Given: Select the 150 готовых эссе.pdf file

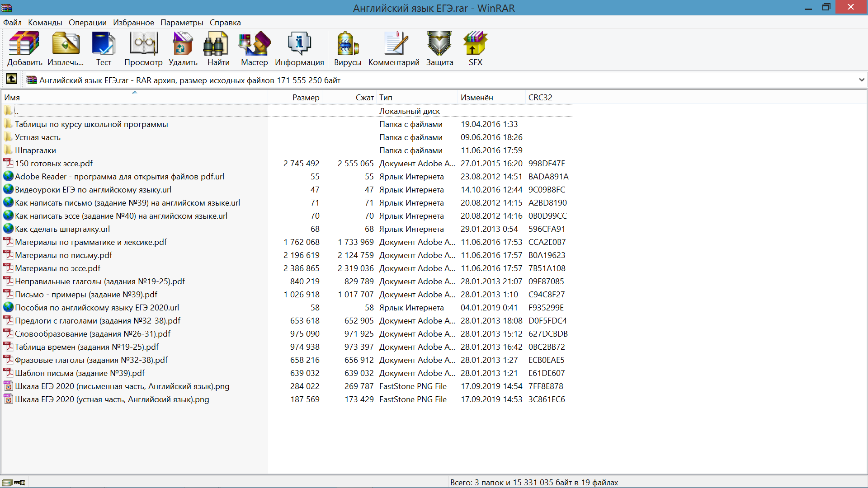Looking at the screenshot, I should [x=54, y=163].
